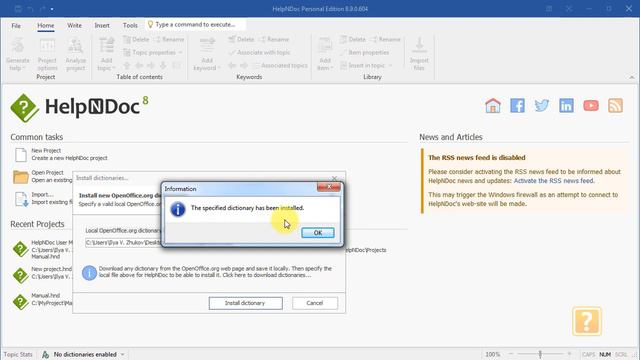The height and width of the screenshot is (360, 640).
Task: Click the Add topic button
Action: [107, 54]
